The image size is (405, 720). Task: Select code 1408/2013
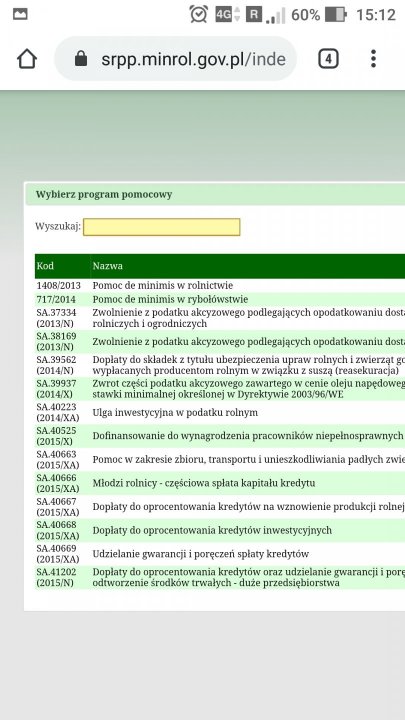[58, 285]
